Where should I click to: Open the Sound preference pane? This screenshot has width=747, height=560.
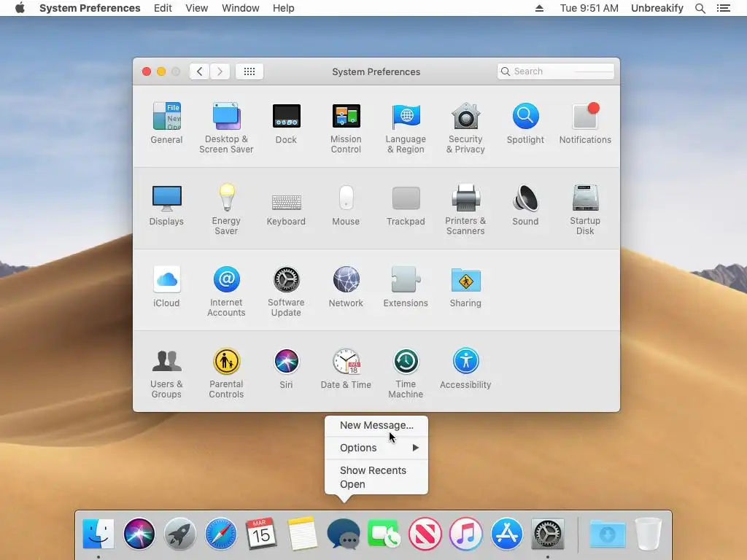(x=525, y=205)
